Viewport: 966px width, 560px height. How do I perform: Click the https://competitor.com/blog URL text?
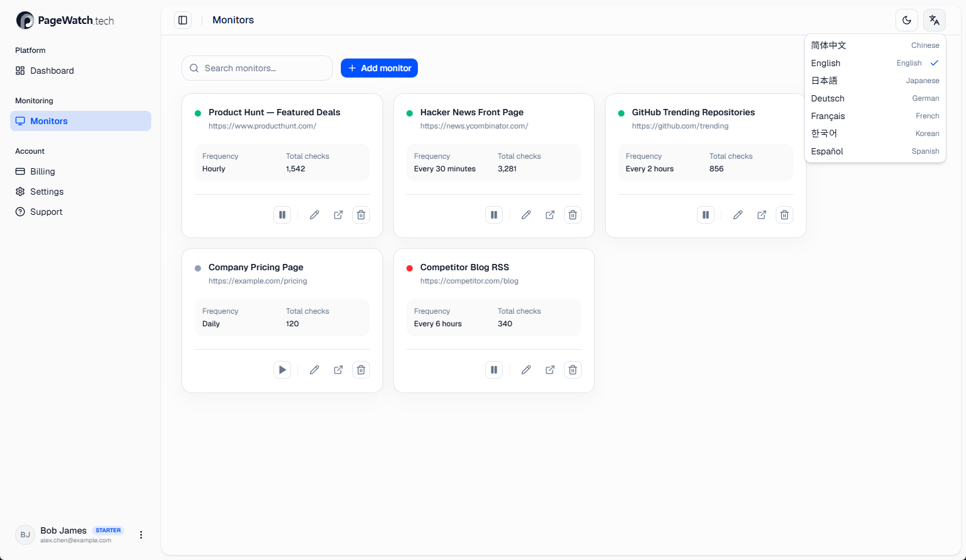pyautogui.click(x=469, y=281)
